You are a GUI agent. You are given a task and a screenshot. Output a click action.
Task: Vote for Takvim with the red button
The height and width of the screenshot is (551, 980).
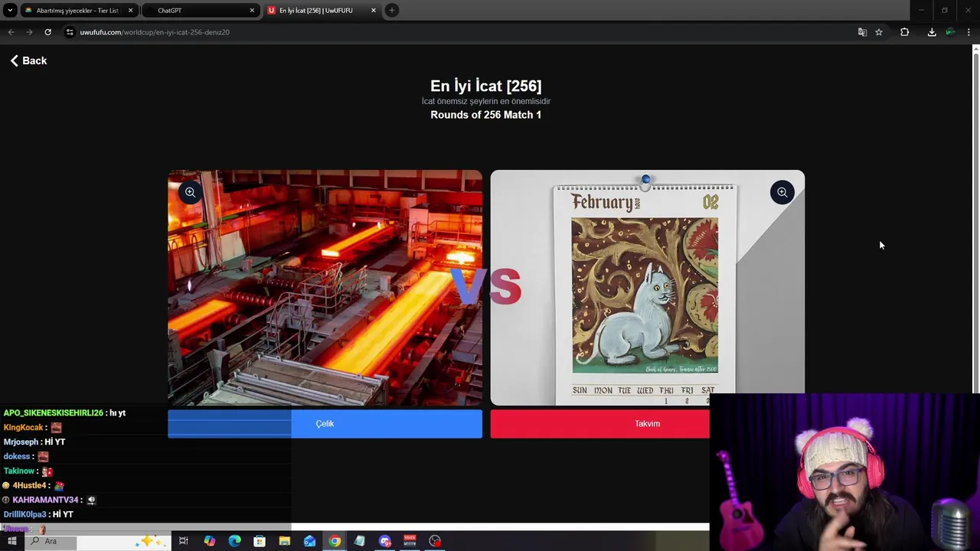(599, 424)
